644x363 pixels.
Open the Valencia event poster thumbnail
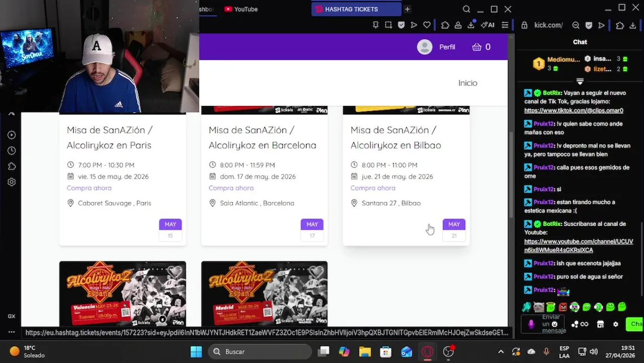click(122, 294)
